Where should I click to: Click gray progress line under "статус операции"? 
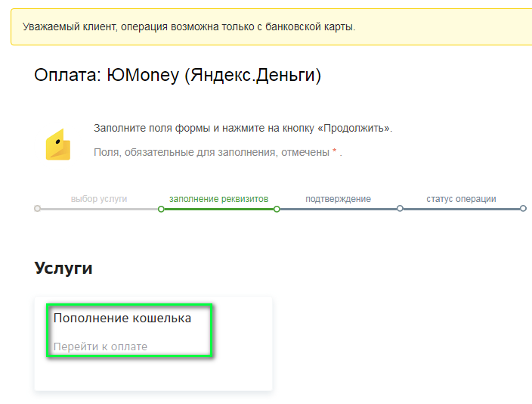click(x=461, y=208)
